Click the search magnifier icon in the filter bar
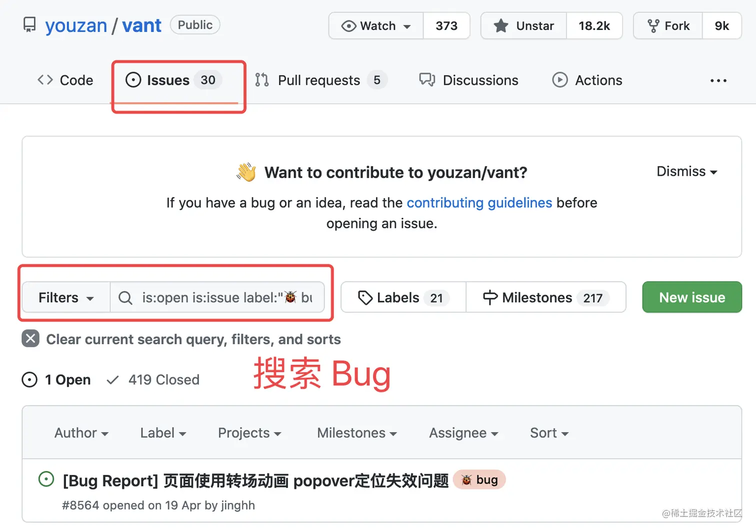This screenshot has width=756, height=532. pos(125,298)
